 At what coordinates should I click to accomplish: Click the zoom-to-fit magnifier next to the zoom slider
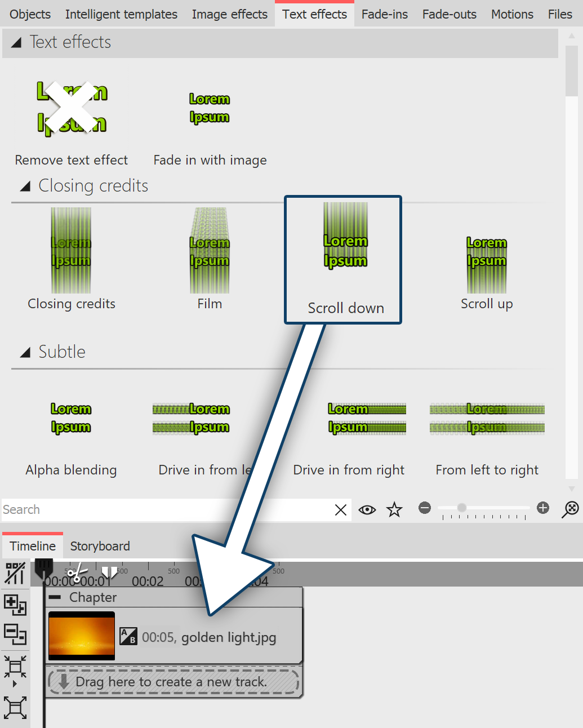[x=571, y=509]
